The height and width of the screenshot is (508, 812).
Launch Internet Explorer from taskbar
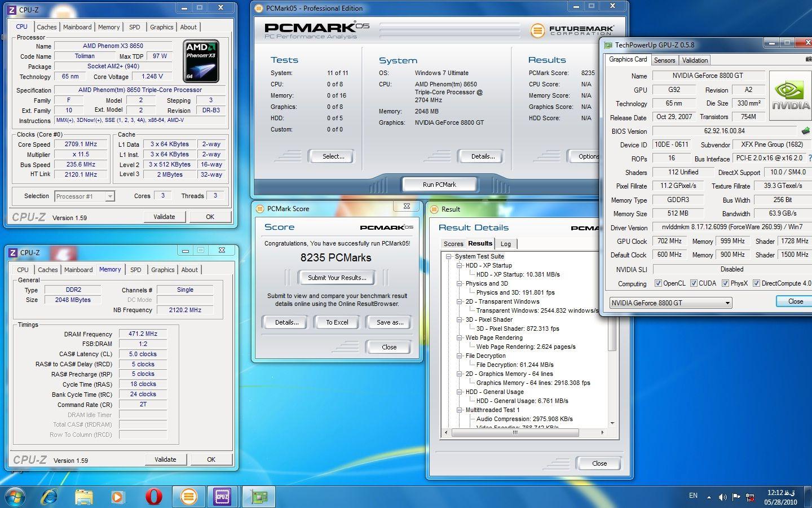50,497
